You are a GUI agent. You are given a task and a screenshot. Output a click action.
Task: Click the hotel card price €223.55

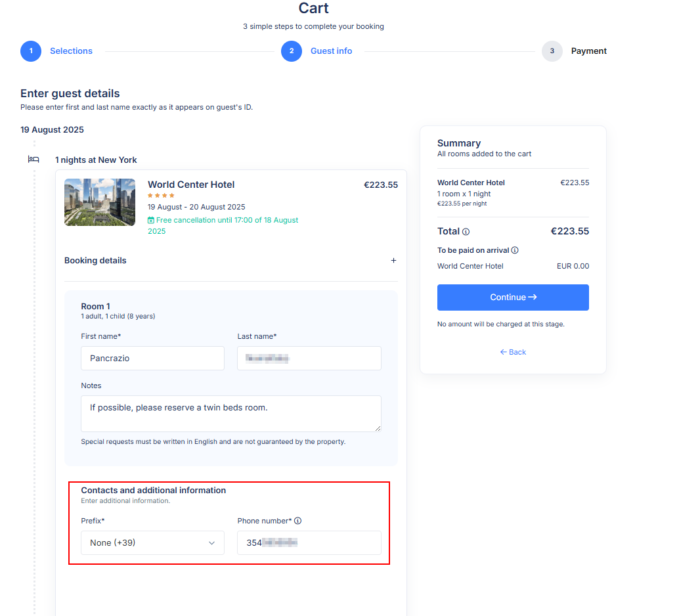click(381, 185)
